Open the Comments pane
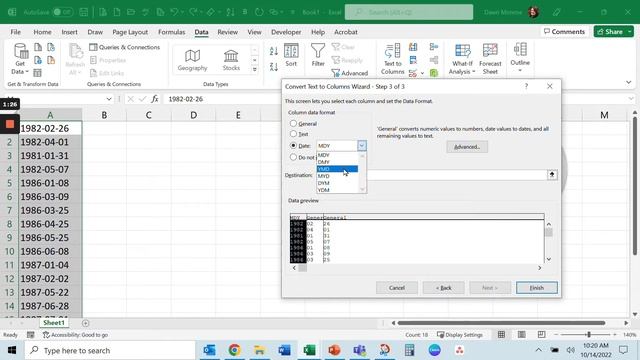Image resolution: width=640 pixels, height=360 pixels. (x=564, y=31)
